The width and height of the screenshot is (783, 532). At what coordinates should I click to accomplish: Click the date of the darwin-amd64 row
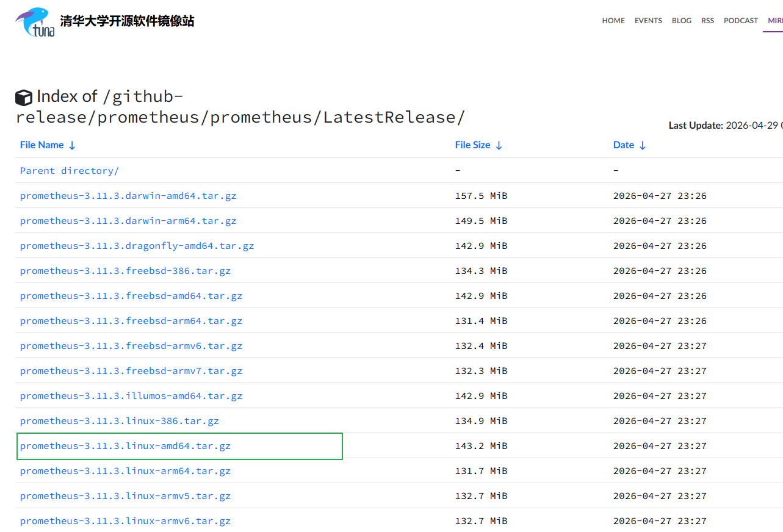pyautogui.click(x=660, y=196)
